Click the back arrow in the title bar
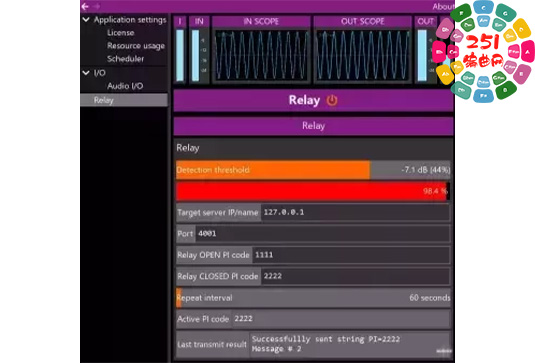Image resolution: width=535 pixels, height=363 pixels. pyautogui.click(x=85, y=6)
